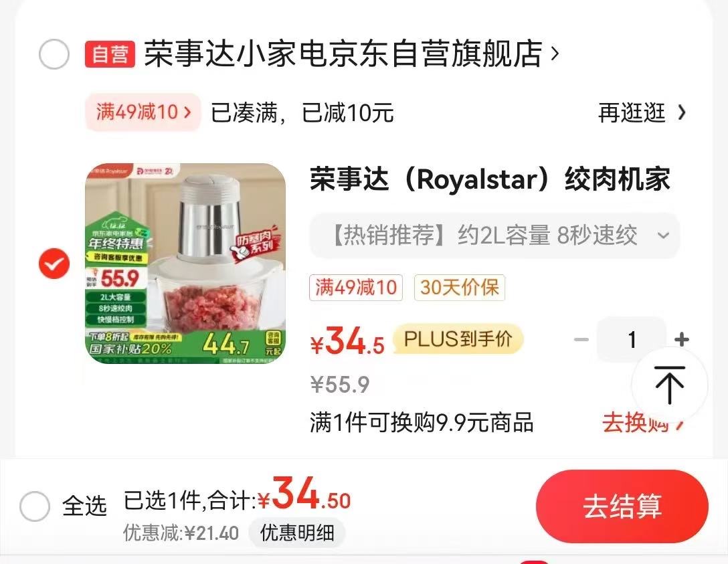Toggle the 全选 select-all radio button
728x564 pixels.
[35, 506]
